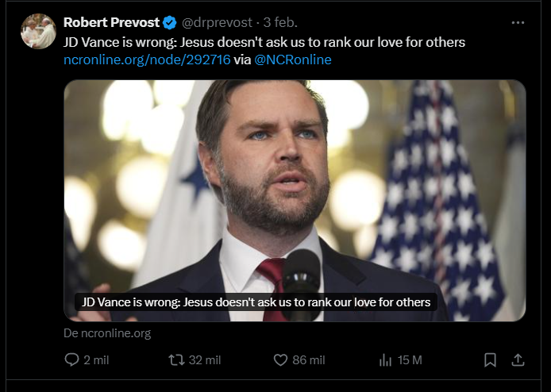Open the three-dot more options menu
The height and width of the screenshot is (392, 551).
tap(518, 22)
